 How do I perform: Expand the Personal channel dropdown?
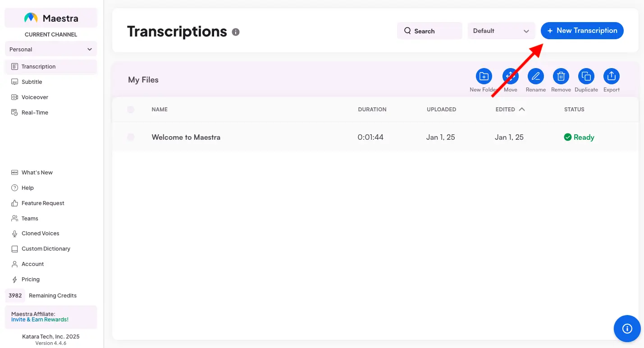(50, 49)
